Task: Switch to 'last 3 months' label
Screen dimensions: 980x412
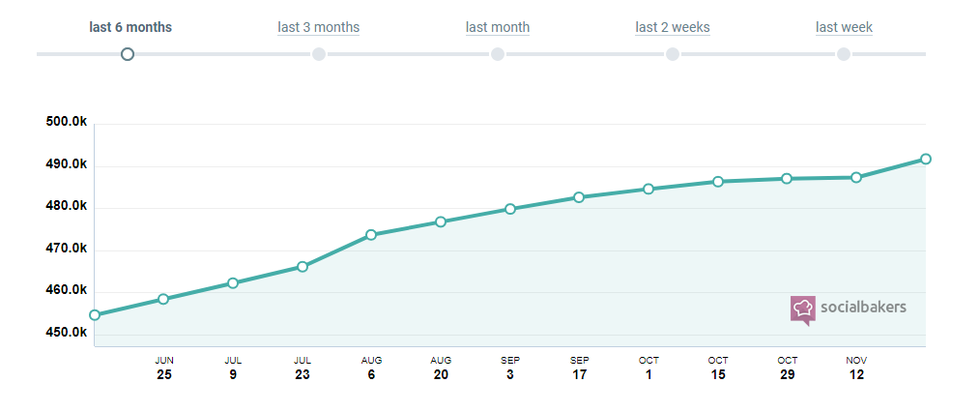Action: click(x=319, y=27)
